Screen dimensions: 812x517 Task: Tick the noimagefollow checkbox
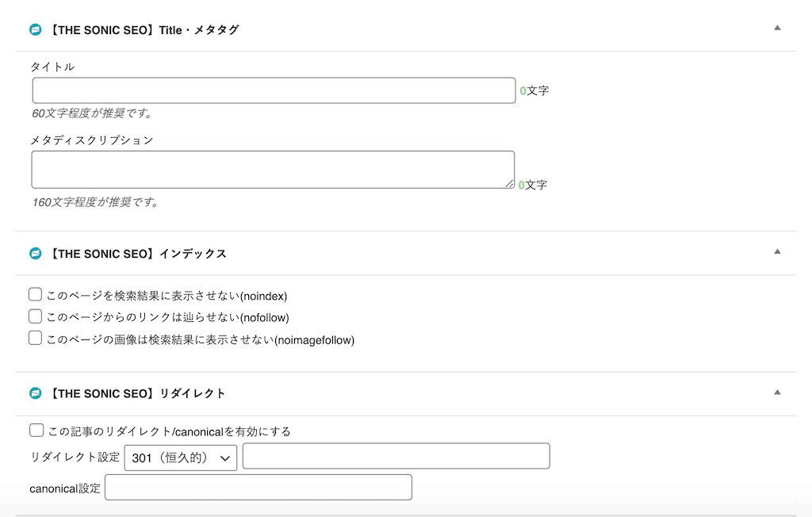coord(35,338)
